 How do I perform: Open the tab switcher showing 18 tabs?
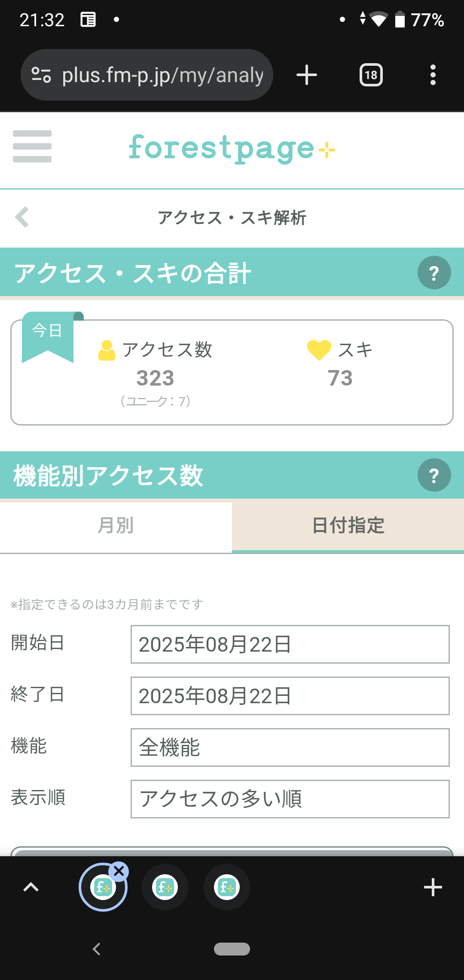[x=371, y=75]
